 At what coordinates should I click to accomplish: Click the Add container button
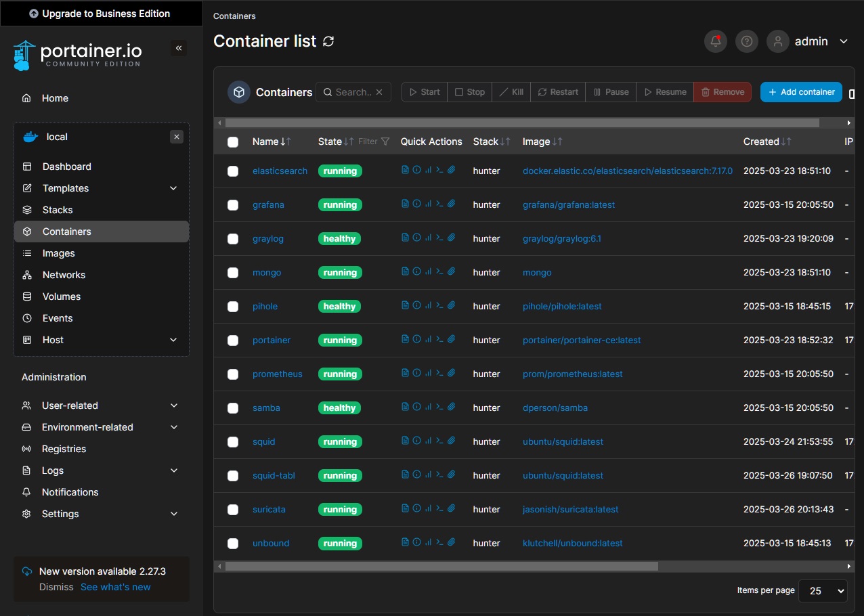point(801,92)
